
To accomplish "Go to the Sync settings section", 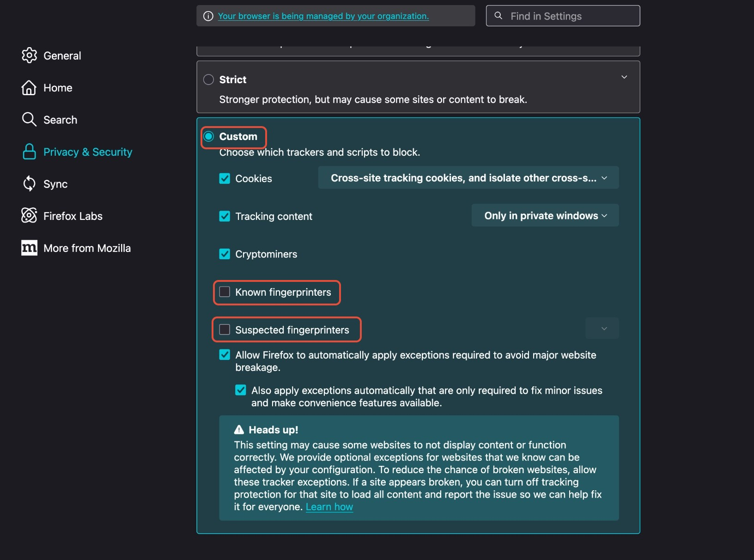I will pyautogui.click(x=55, y=184).
